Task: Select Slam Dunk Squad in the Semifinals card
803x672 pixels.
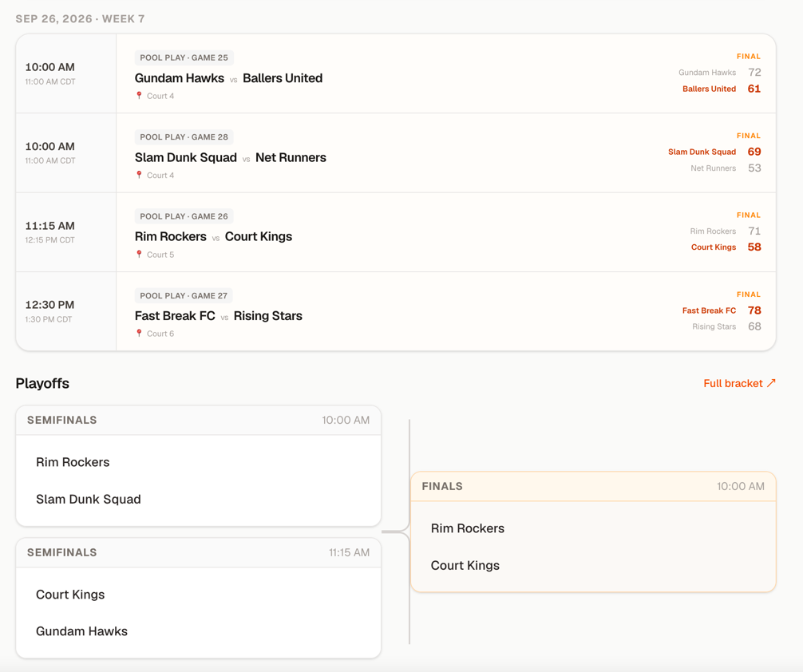Action: tap(88, 500)
